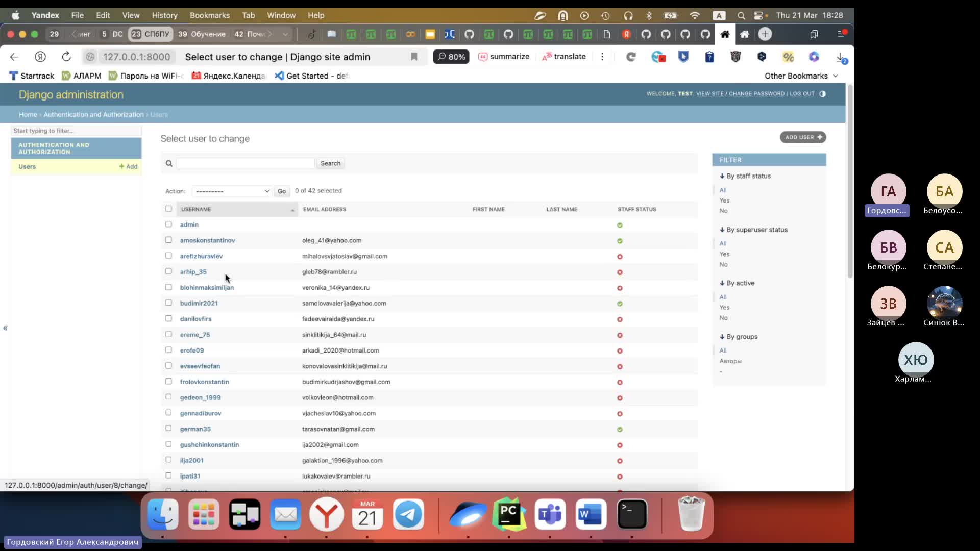
Task: Click the LOG OUT link
Action: [802, 94]
